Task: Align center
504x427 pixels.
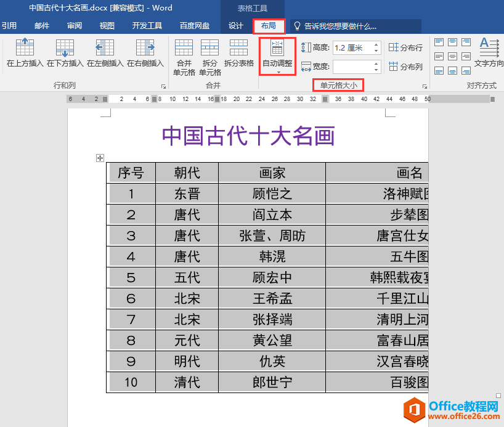Action: click(453, 56)
